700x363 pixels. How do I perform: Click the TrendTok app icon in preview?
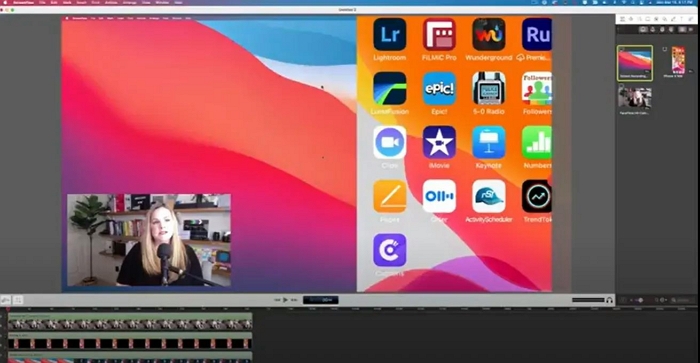click(x=537, y=196)
